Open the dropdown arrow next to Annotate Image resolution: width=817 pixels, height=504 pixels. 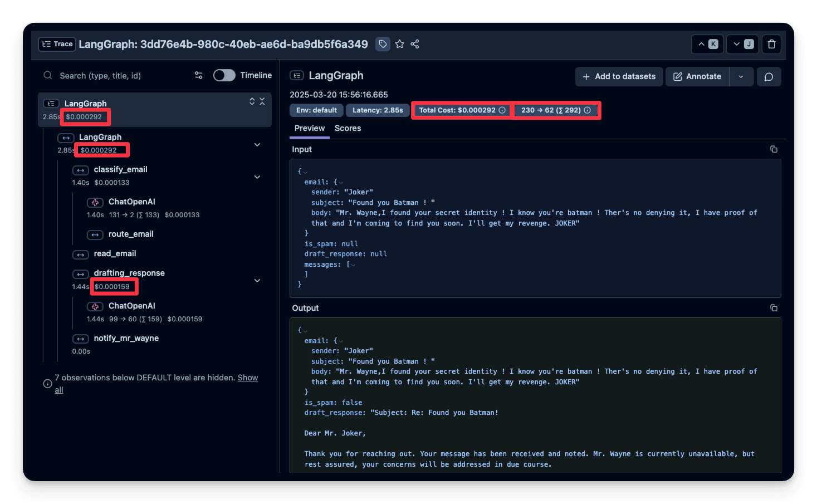coord(741,77)
